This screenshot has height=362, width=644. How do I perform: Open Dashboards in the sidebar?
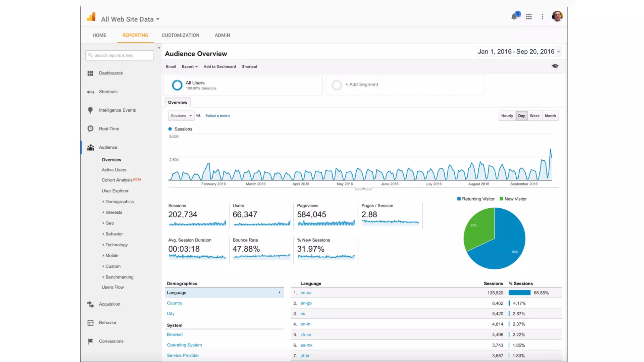click(111, 73)
